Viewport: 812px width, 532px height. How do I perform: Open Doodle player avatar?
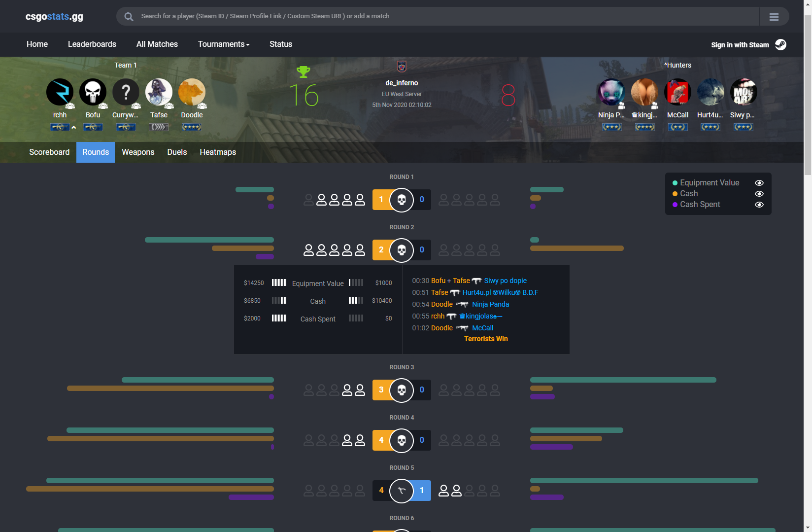pyautogui.click(x=192, y=92)
